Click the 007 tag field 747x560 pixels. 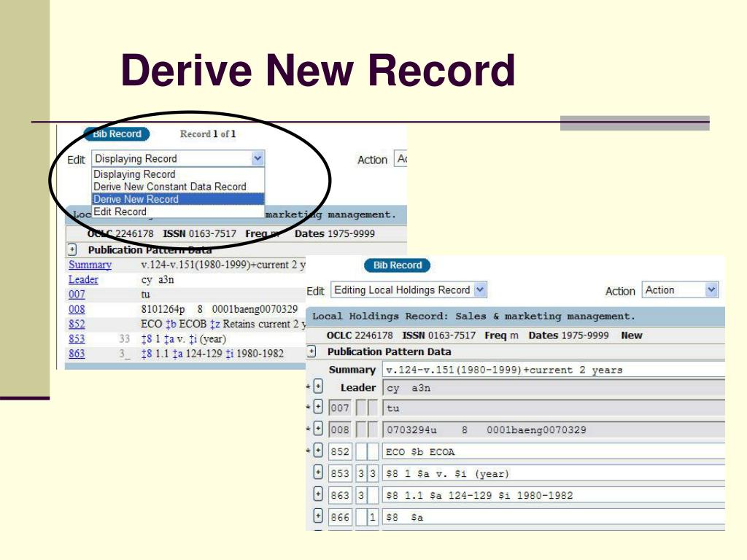click(340, 408)
